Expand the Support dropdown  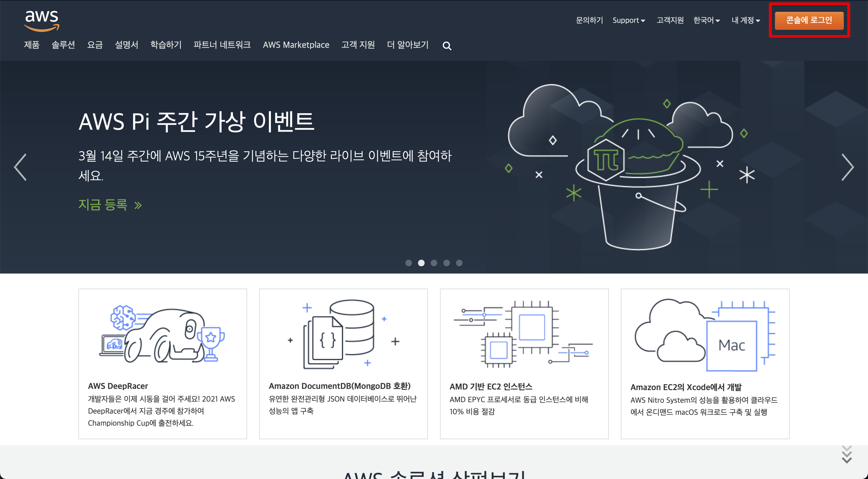(x=629, y=20)
